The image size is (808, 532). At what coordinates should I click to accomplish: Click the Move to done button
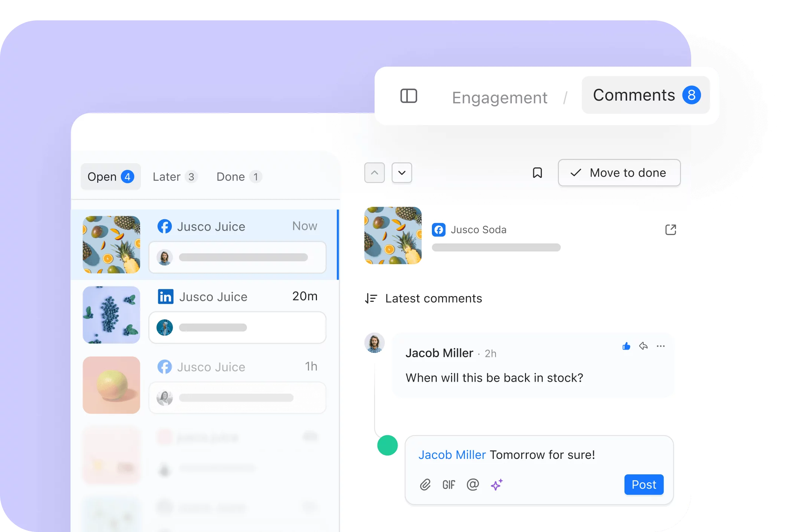pos(619,173)
